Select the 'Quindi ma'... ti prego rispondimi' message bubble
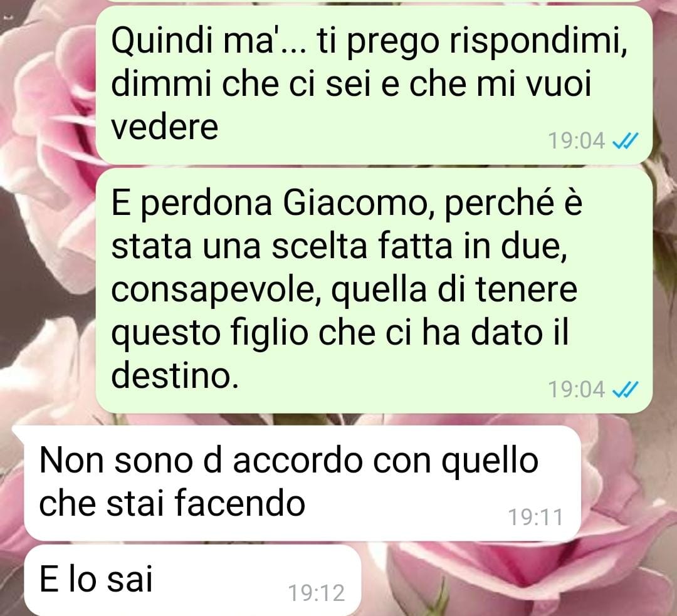 tap(374, 85)
